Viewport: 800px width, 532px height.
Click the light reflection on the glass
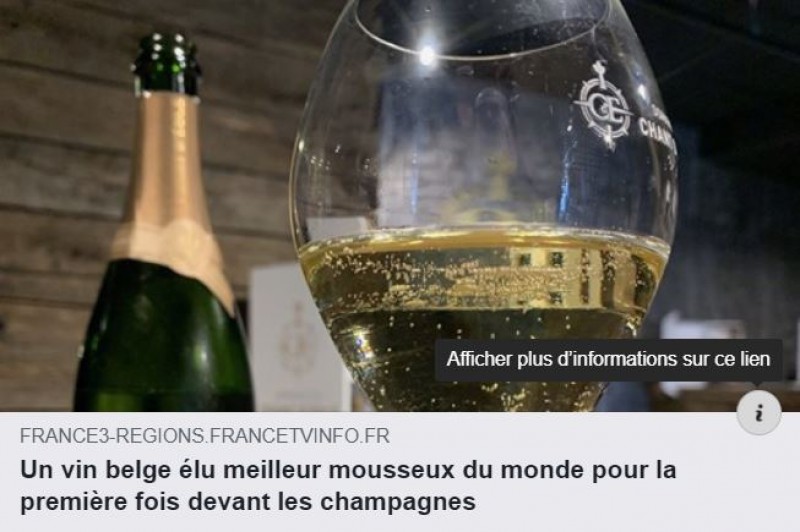tap(427, 55)
